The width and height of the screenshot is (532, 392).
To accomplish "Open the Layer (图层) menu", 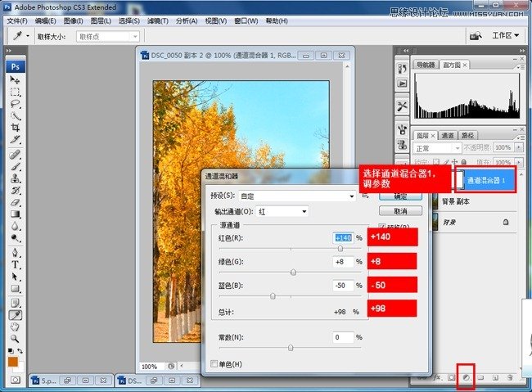I will pyautogui.click(x=101, y=21).
